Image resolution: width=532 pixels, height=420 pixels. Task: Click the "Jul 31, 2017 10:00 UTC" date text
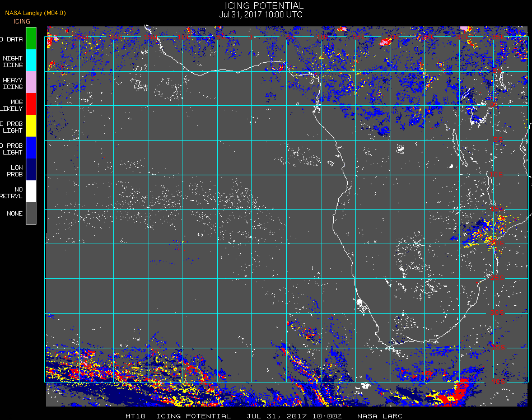pyautogui.click(x=260, y=15)
